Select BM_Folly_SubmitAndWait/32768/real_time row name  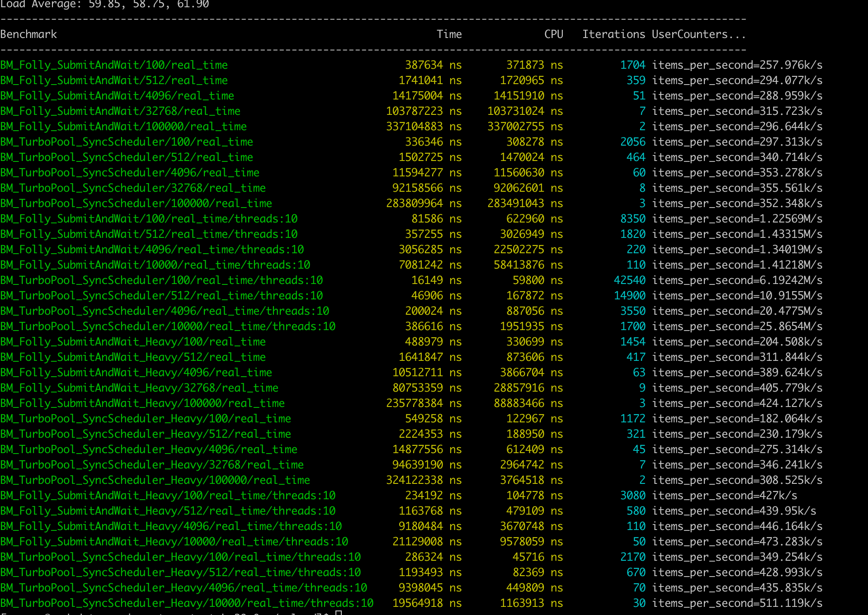[x=120, y=111]
